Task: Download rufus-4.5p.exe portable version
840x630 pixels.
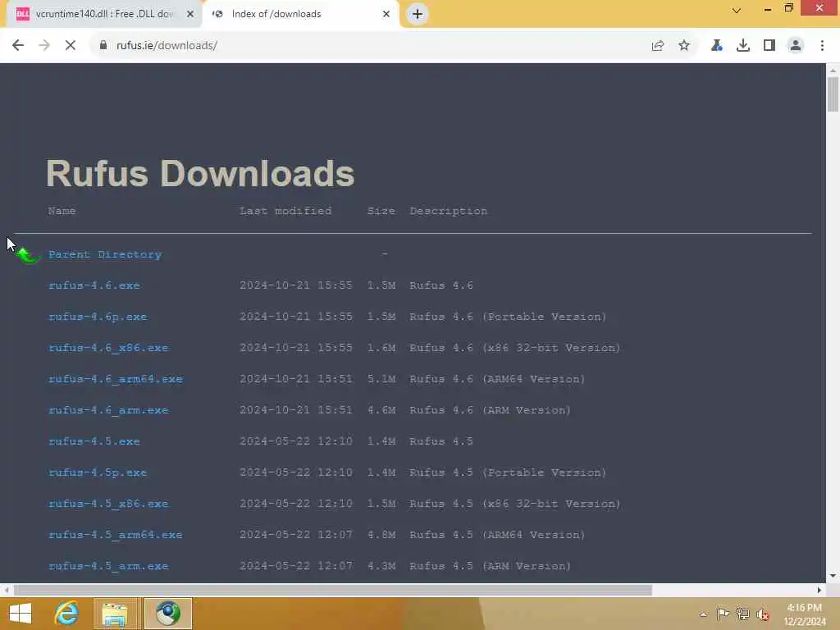Action: [x=98, y=472]
